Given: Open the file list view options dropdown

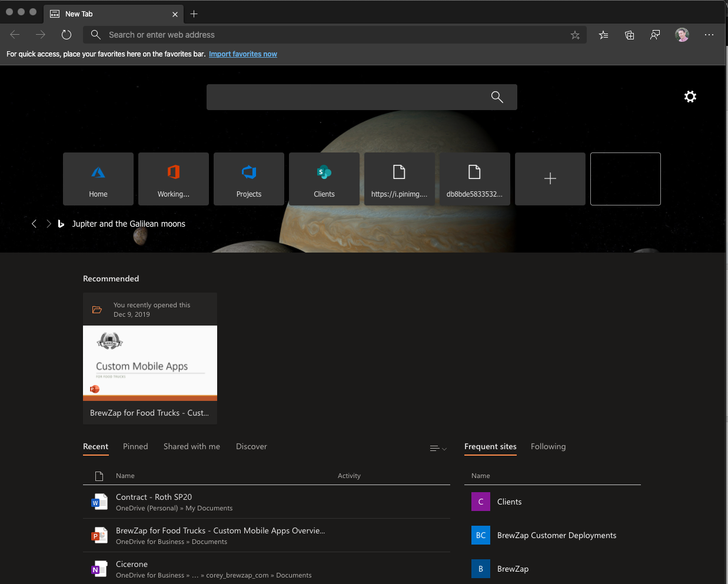Looking at the screenshot, I should tap(438, 449).
